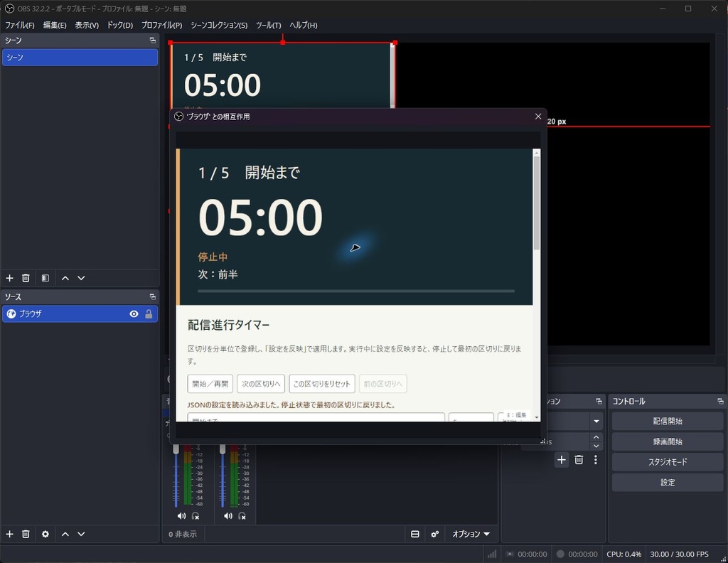This screenshot has height=563, width=728.
Task: Open the ファイル(F) menu
Action: click(x=19, y=25)
